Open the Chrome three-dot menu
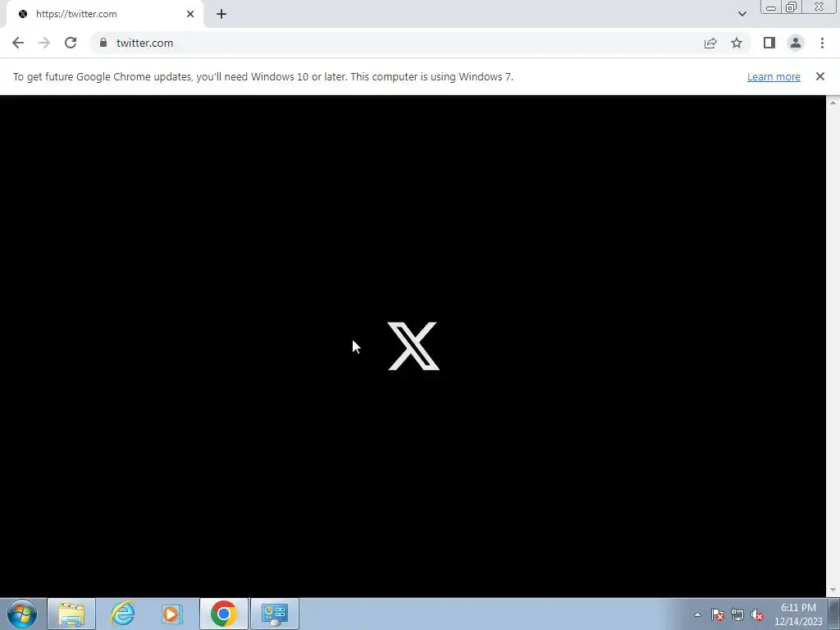Screen dimensions: 840x630 coord(822,43)
